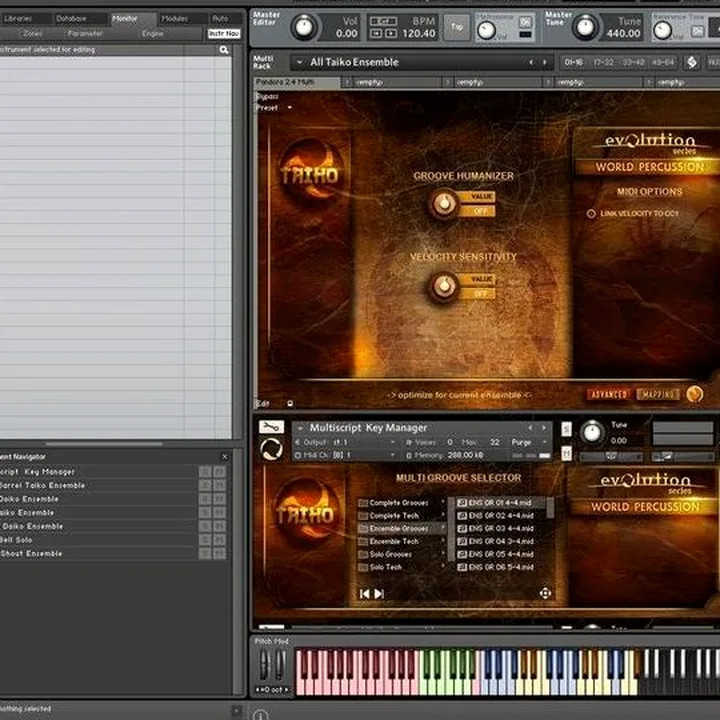
Task: Click the Taiko instrument logo icon under the wrench
Action: tap(271, 449)
